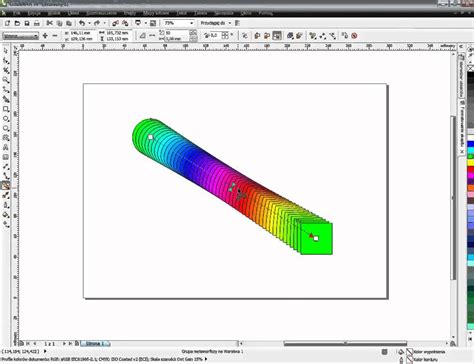Click the horizontal scrollbar thumb
474x364 pixels.
[x=345, y=343]
